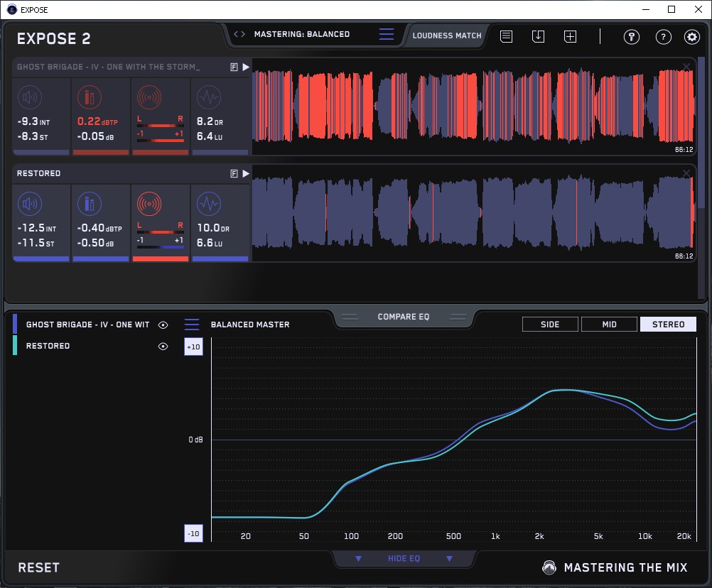Toggle the Restored EQ curve visibility eye
This screenshot has width=712, height=588.
tap(163, 346)
